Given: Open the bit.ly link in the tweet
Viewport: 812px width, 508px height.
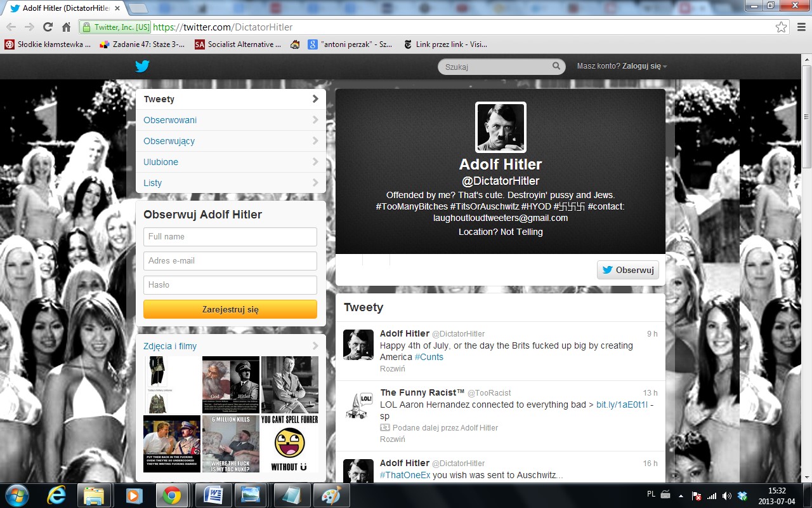Looking at the screenshot, I should (622, 404).
